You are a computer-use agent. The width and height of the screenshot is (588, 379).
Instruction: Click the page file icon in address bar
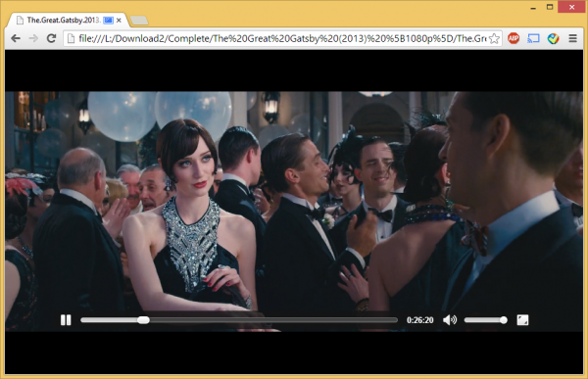[x=71, y=38]
